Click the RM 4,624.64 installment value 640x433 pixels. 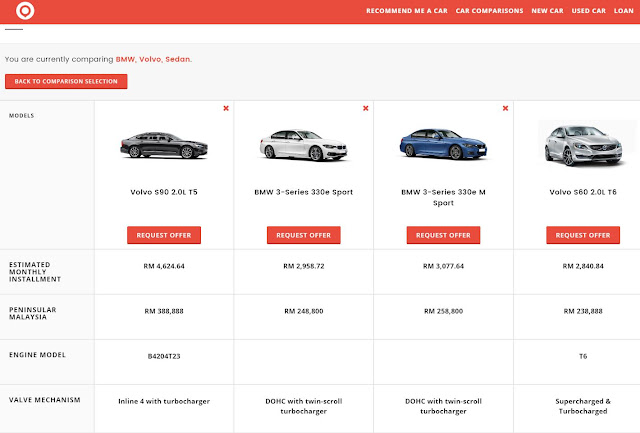(x=164, y=266)
